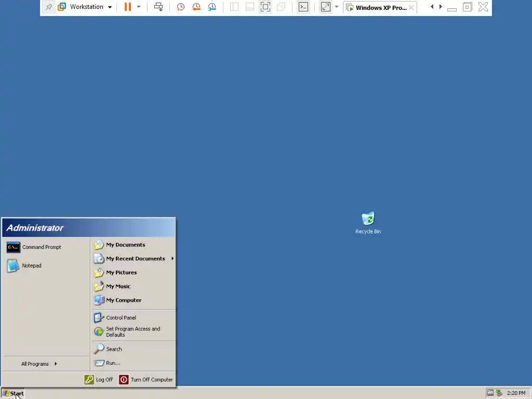
Task: Open My Documents
Action: 134,245
